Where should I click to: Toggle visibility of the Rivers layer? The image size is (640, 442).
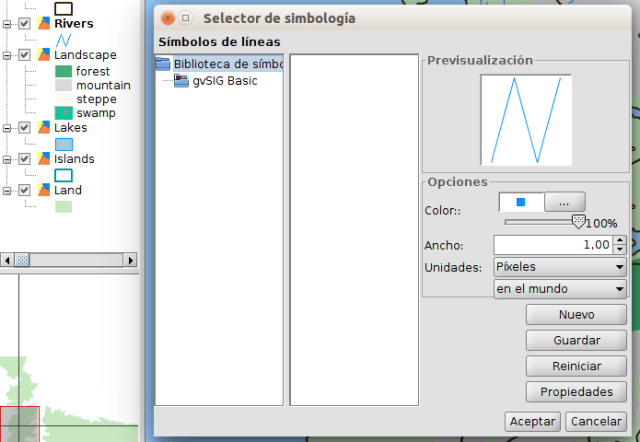point(25,23)
